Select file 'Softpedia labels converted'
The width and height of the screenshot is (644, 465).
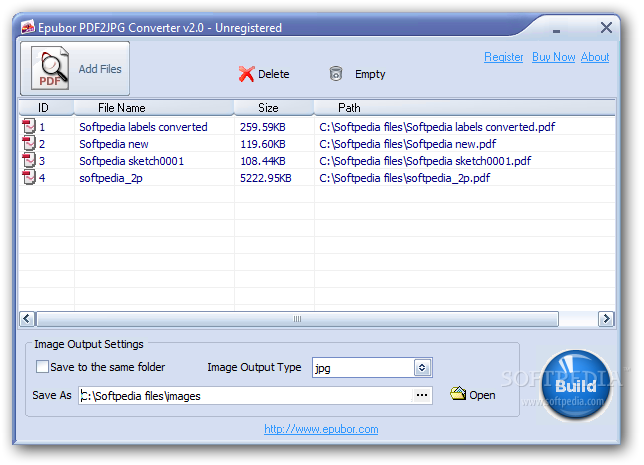tap(143, 127)
